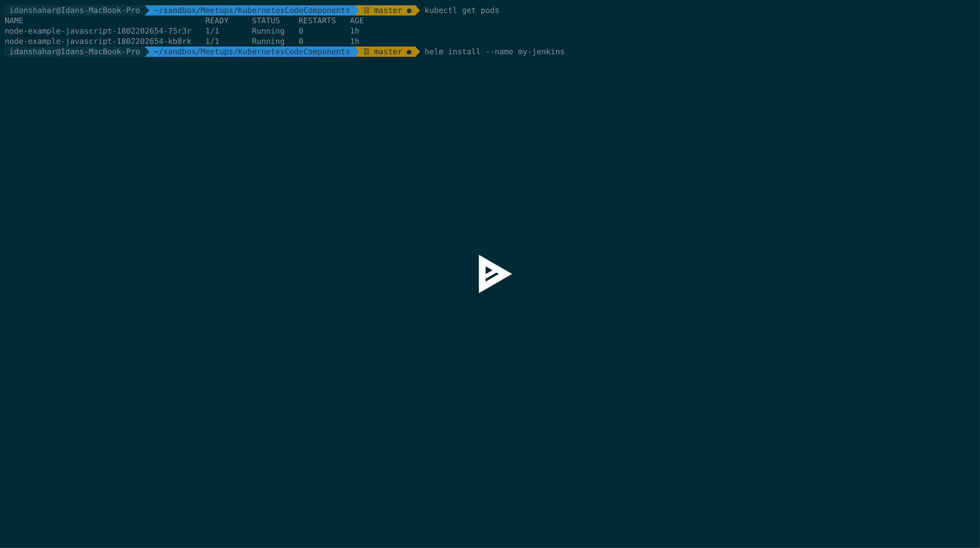Select the 1/1 ready value for 75r3r pod
The width and height of the screenshot is (980, 548).
(212, 31)
